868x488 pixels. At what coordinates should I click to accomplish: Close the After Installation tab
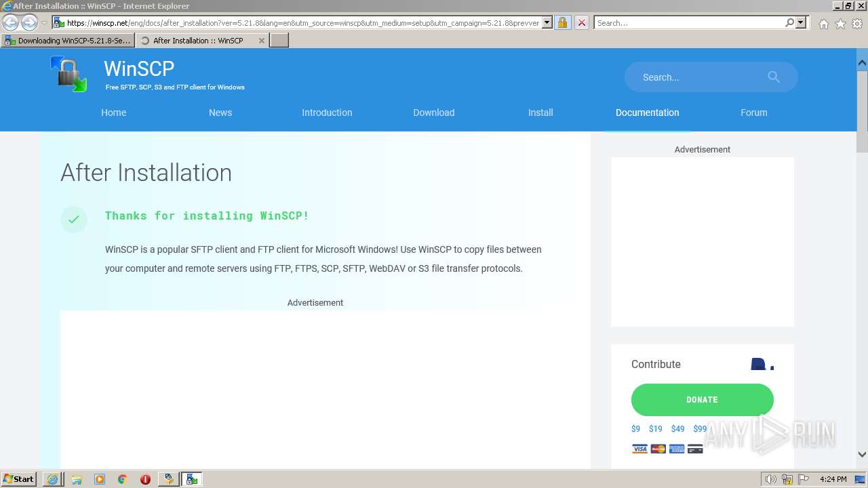262,41
